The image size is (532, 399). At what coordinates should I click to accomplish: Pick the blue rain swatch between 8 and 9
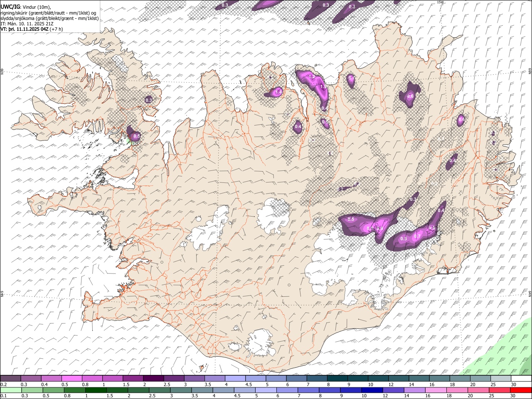pyautogui.click(x=329, y=390)
